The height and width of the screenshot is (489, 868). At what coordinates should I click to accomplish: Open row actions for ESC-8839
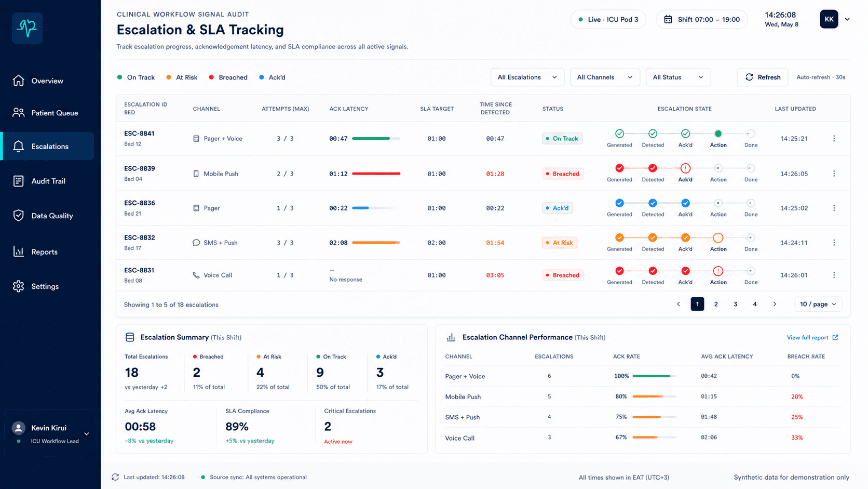coord(834,174)
